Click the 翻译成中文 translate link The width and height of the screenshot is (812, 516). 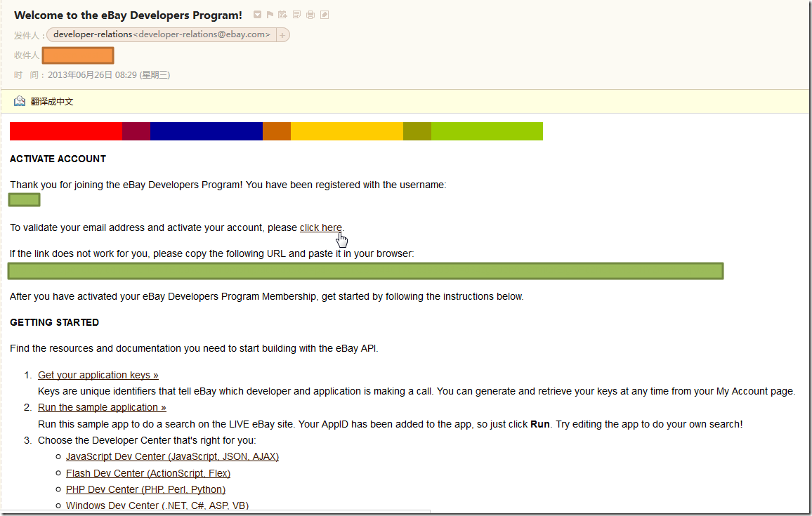tap(52, 101)
